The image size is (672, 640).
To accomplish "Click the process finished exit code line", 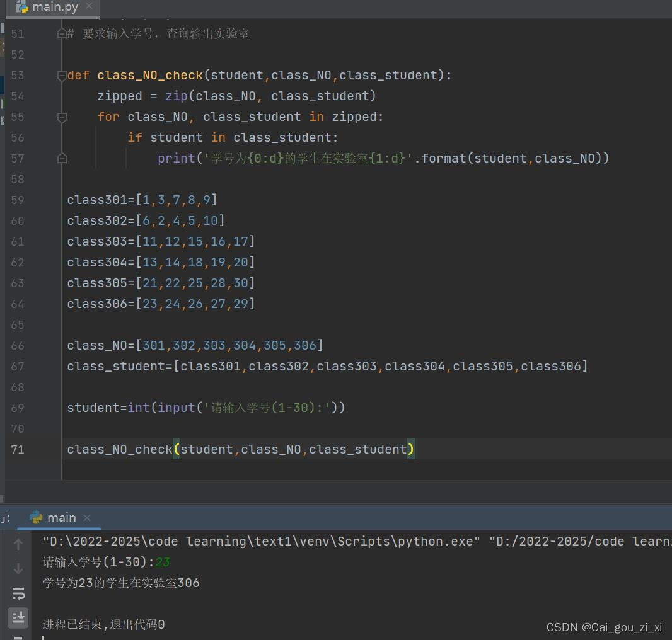I will point(104,625).
